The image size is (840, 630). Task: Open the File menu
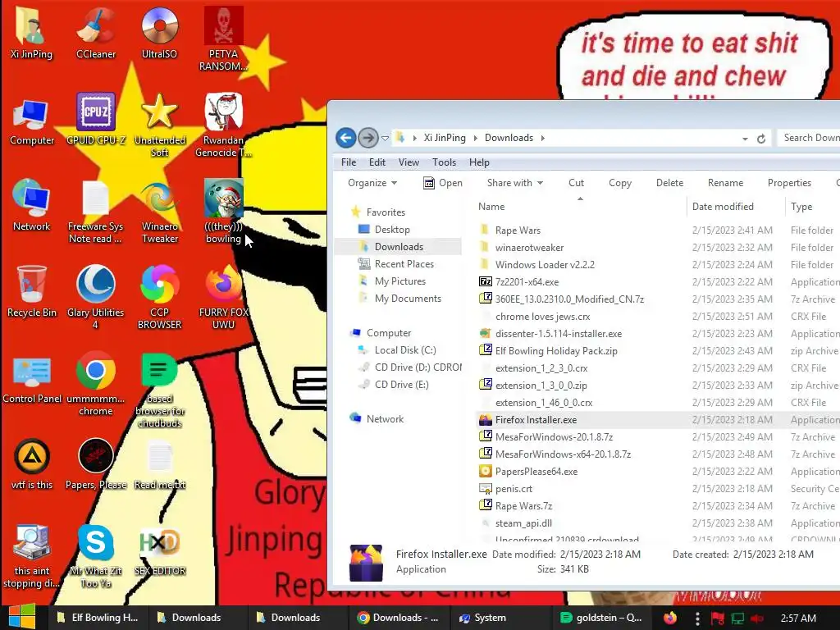click(x=348, y=162)
